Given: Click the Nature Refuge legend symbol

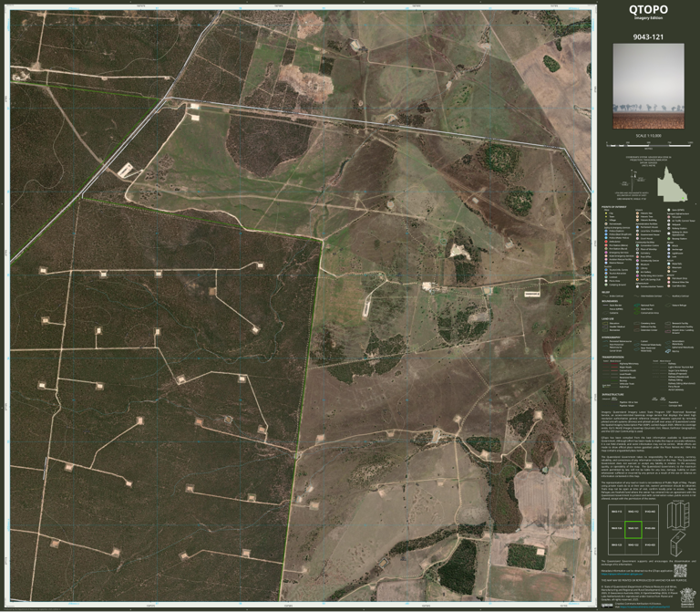Looking at the screenshot, I should point(668,306).
